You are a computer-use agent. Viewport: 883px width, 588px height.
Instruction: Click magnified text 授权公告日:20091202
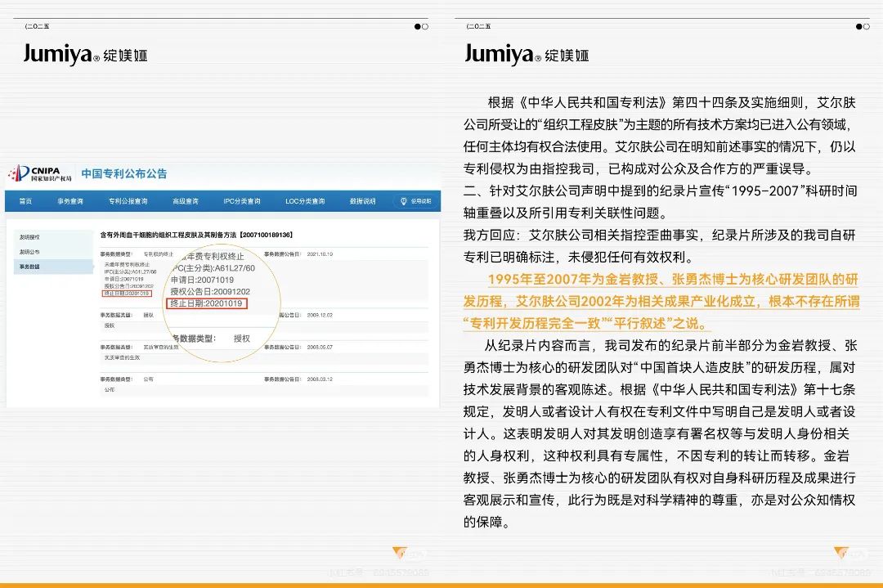pos(210,292)
